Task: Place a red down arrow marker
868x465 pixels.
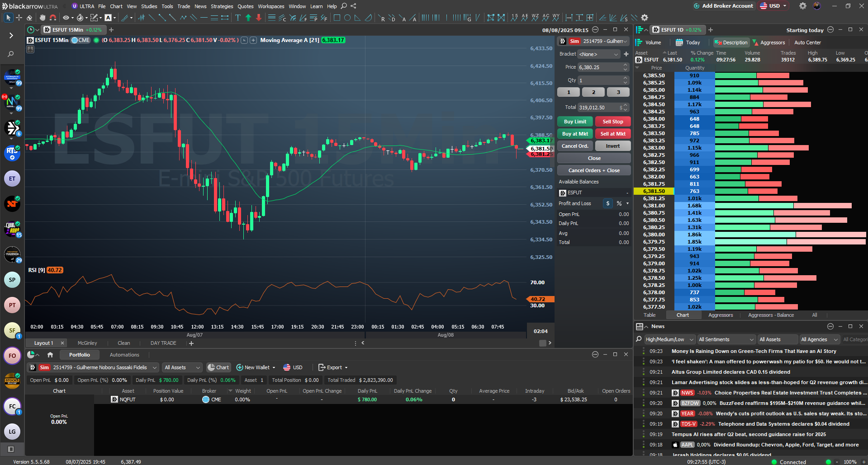Action: [x=259, y=18]
